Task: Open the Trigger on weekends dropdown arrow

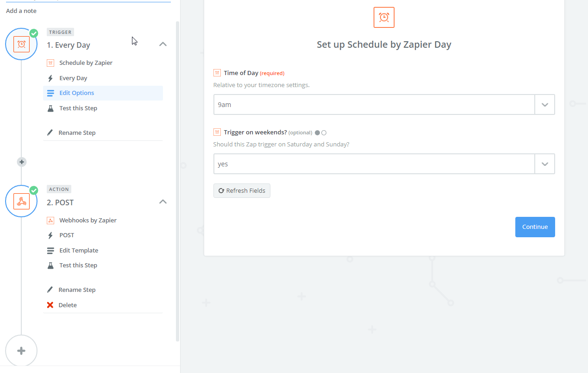Action: (544, 164)
